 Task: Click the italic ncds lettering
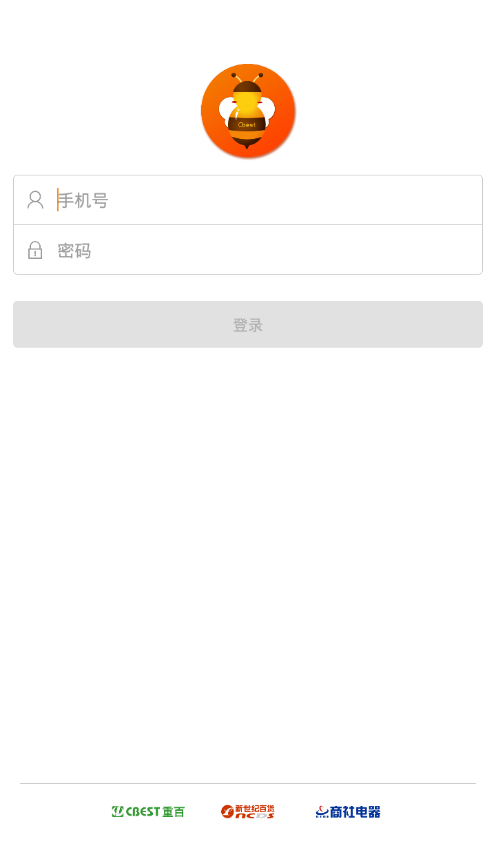(x=255, y=816)
